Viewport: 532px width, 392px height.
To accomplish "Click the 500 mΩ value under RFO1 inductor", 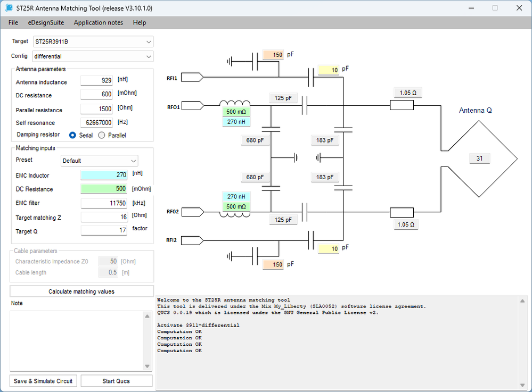I will pos(236,112).
